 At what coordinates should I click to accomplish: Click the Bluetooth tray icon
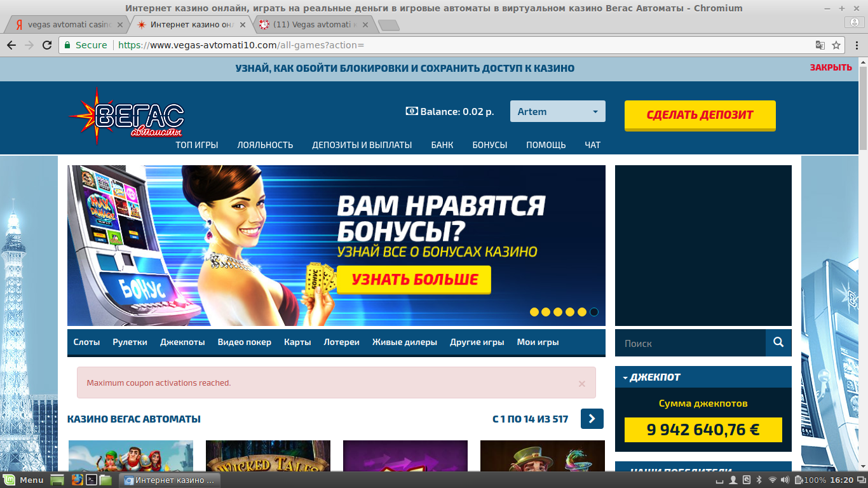(x=759, y=480)
